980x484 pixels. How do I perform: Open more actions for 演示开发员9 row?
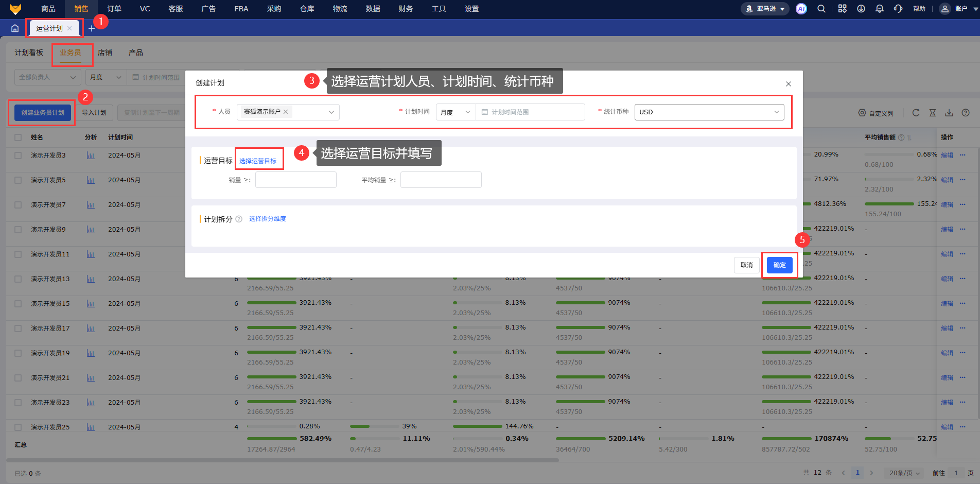coord(962,229)
